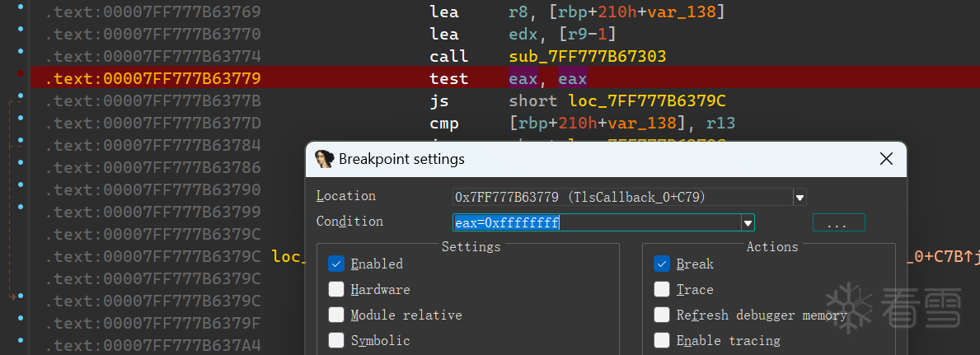Open the Location dropdown arrow
The width and height of the screenshot is (980, 355).
click(x=799, y=198)
